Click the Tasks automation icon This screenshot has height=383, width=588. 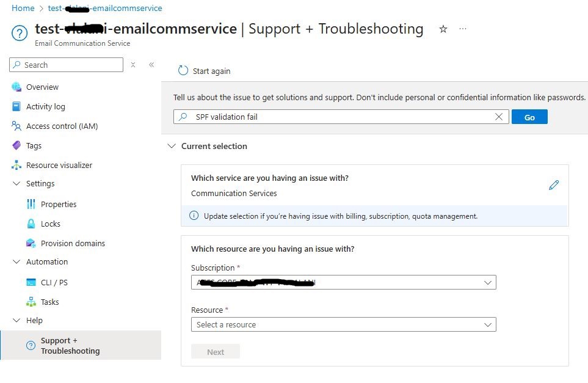(30, 302)
